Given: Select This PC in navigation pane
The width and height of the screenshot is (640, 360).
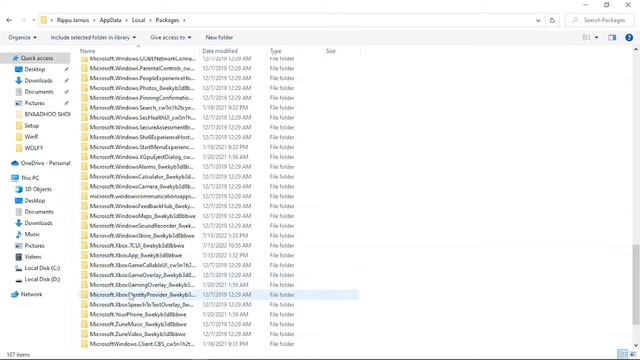Looking at the screenshot, I should [x=30, y=178].
